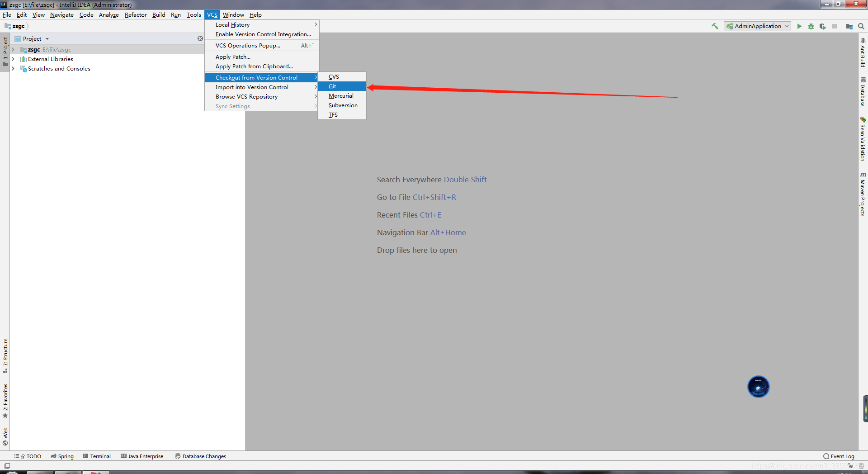Select Checkout from Version Control menu item
The width and height of the screenshot is (868, 474).
coord(262,78)
